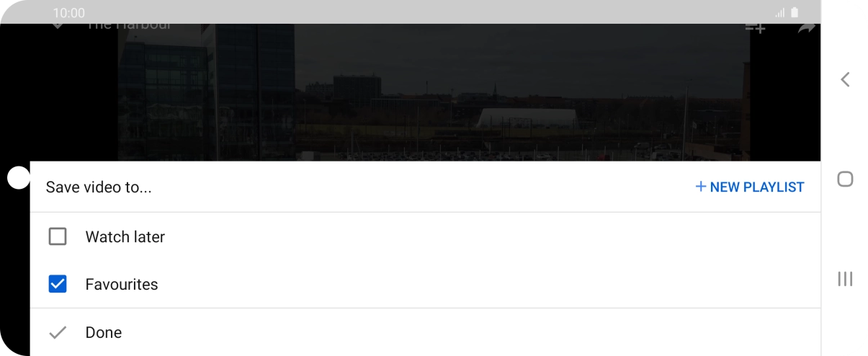Tap the Android back navigation arrow
868x356 pixels.
845,79
